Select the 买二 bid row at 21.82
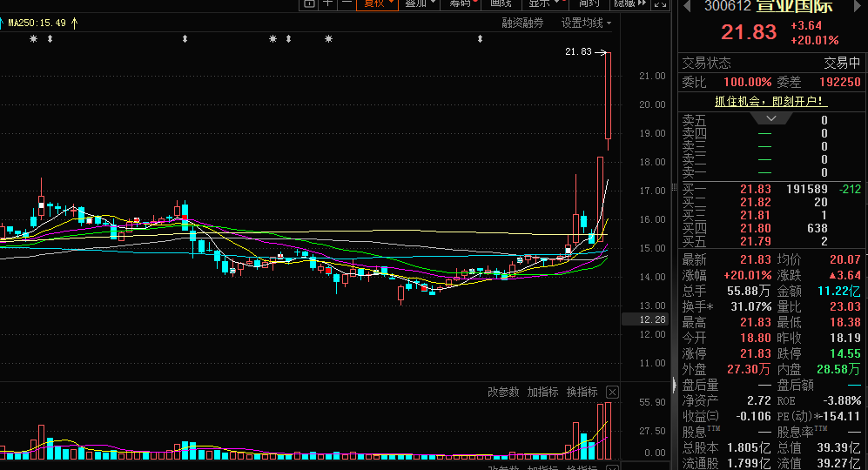The image size is (868, 470). pyautogui.click(x=771, y=203)
